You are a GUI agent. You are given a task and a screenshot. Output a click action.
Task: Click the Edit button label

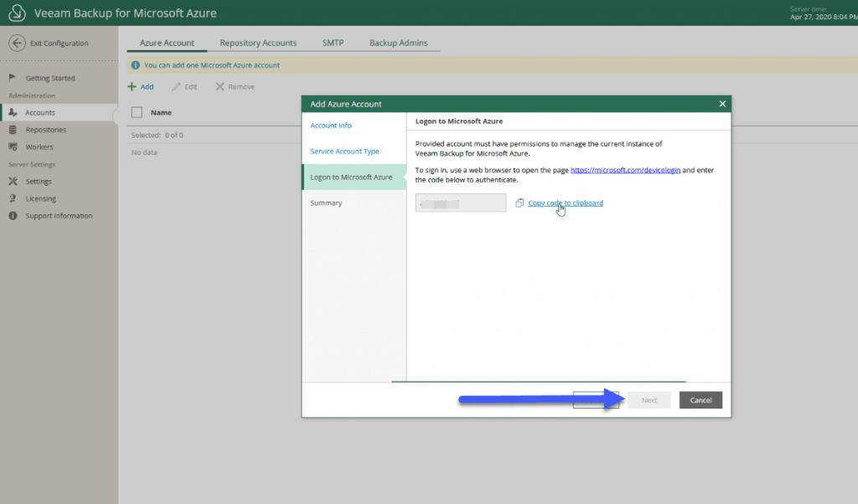(x=191, y=86)
